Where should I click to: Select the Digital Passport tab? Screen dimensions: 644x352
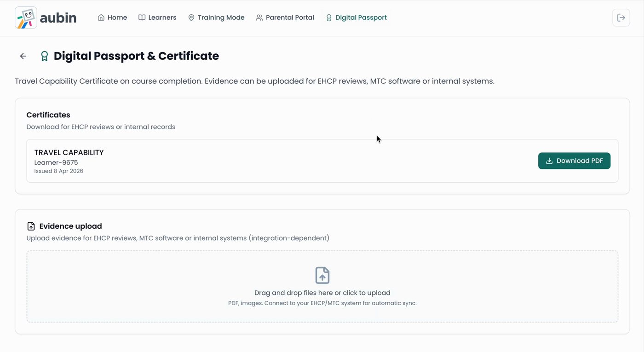pos(356,17)
